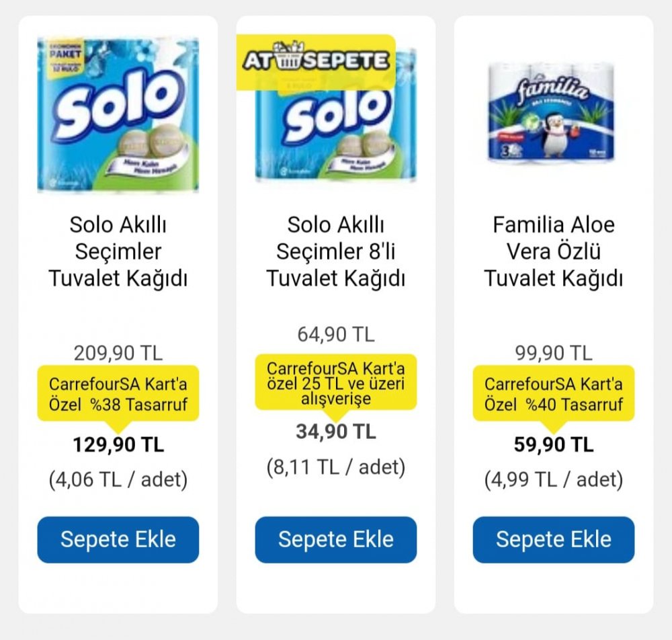View Solo economy pack product image
This screenshot has width=672, height=640.
tap(118, 114)
